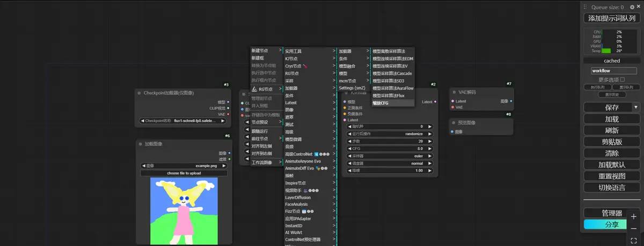This screenshot has height=246, width=644.
Task: Select previous Checkpoint名称 with left arrow
Action: [x=142, y=121]
